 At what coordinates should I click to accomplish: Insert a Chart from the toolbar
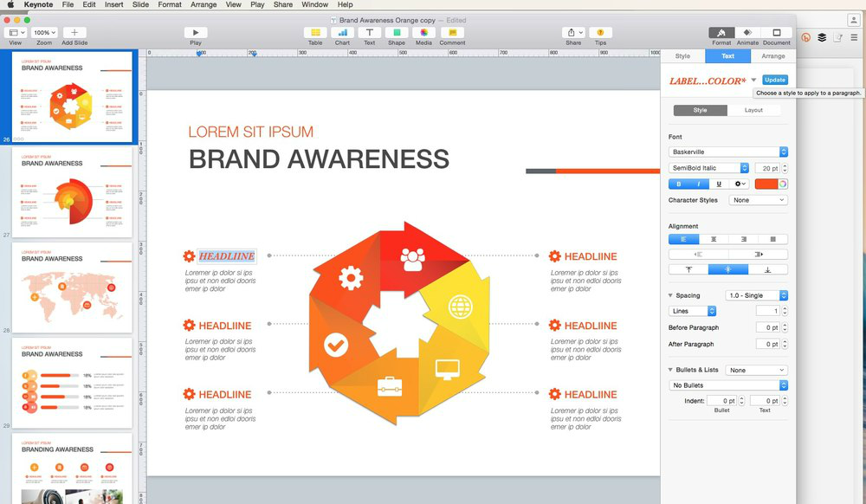click(342, 33)
